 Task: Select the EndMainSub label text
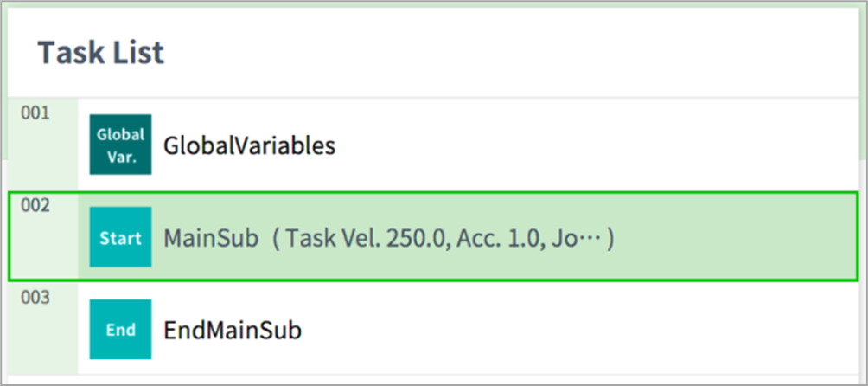click(233, 331)
